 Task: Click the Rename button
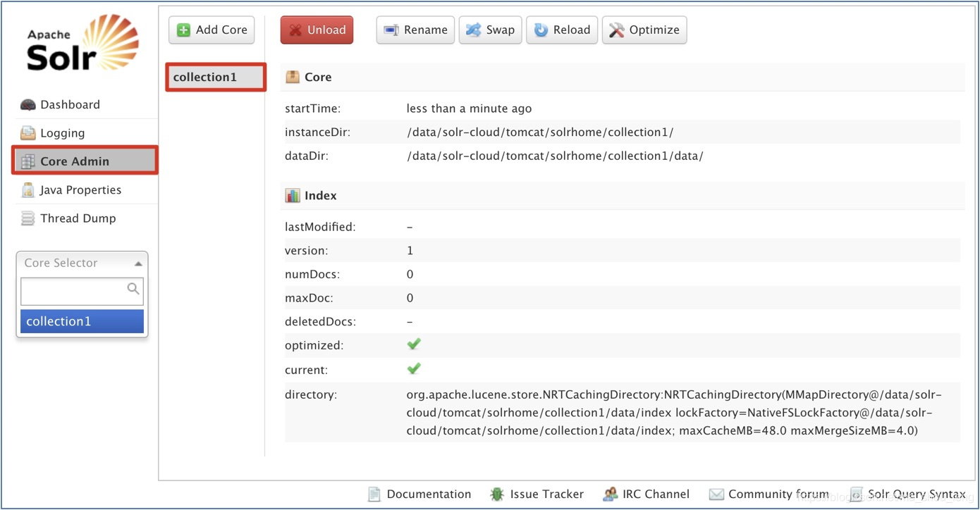click(x=415, y=30)
